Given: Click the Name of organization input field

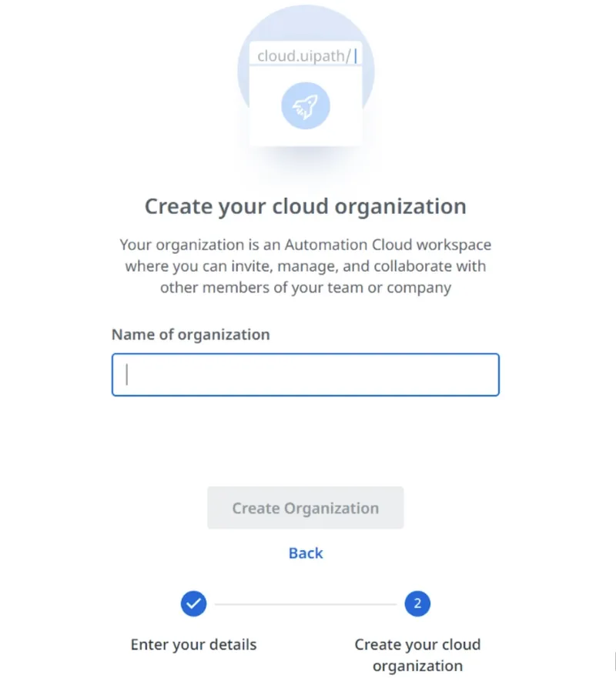Looking at the screenshot, I should 306,375.
